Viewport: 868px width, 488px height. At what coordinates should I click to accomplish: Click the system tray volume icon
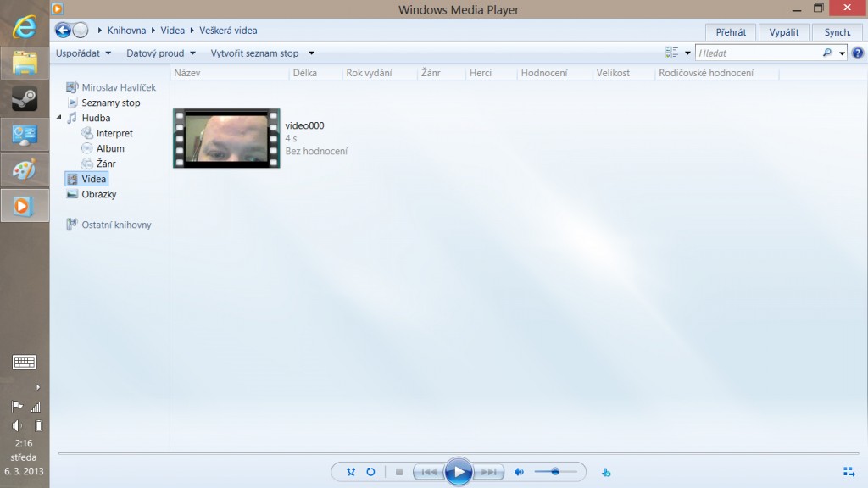17,425
